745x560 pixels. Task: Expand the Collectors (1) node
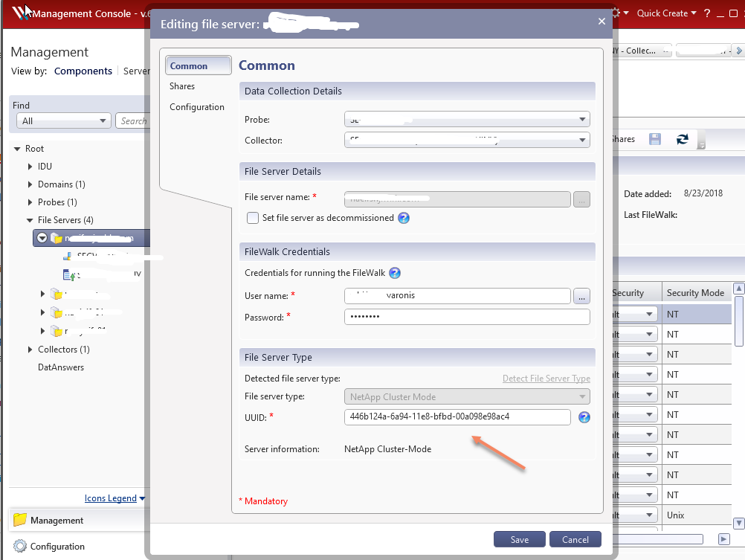click(x=30, y=350)
